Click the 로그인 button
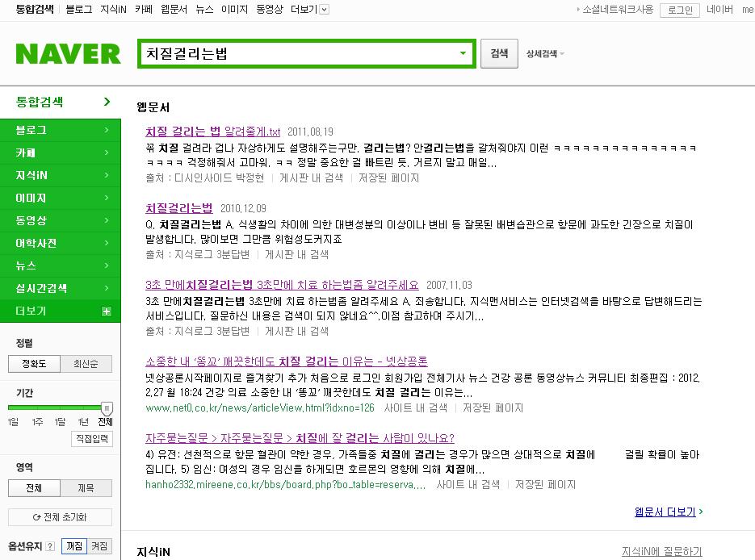This screenshot has width=755, height=560. [680, 10]
